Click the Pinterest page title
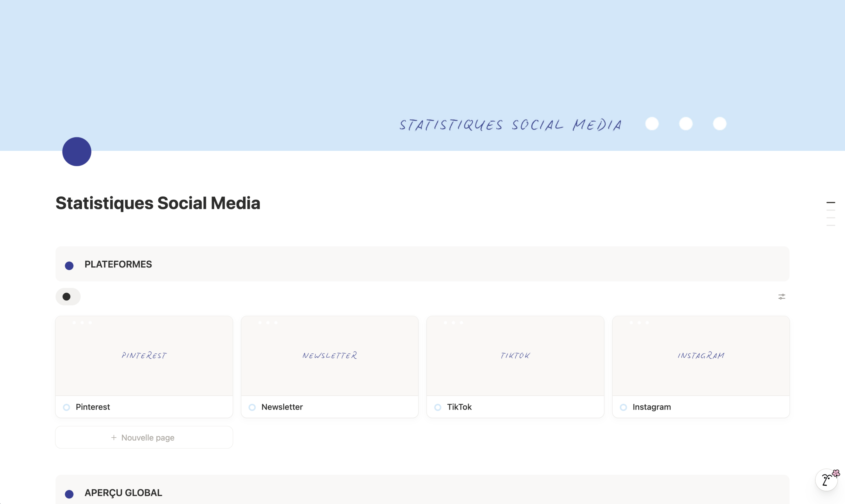 click(x=93, y=407)
